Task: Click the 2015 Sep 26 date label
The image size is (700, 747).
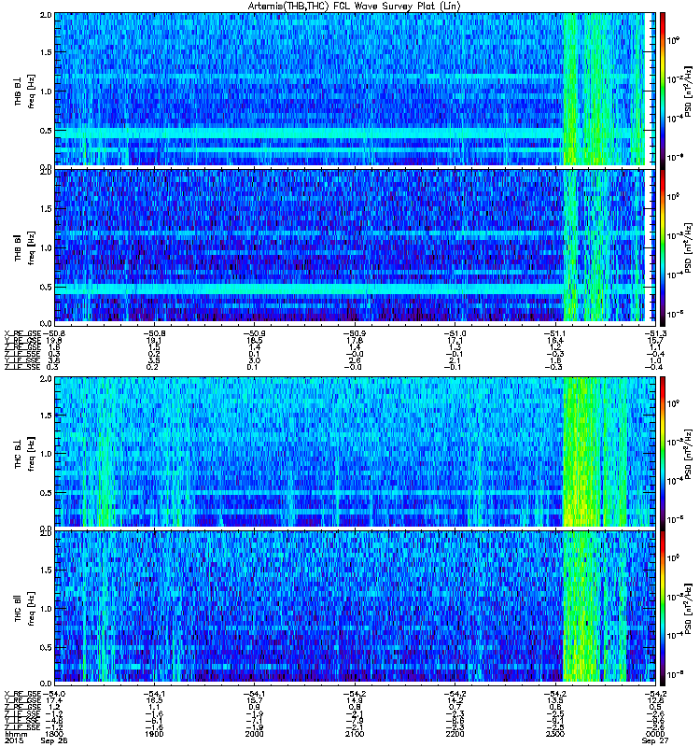Action: 36,740
